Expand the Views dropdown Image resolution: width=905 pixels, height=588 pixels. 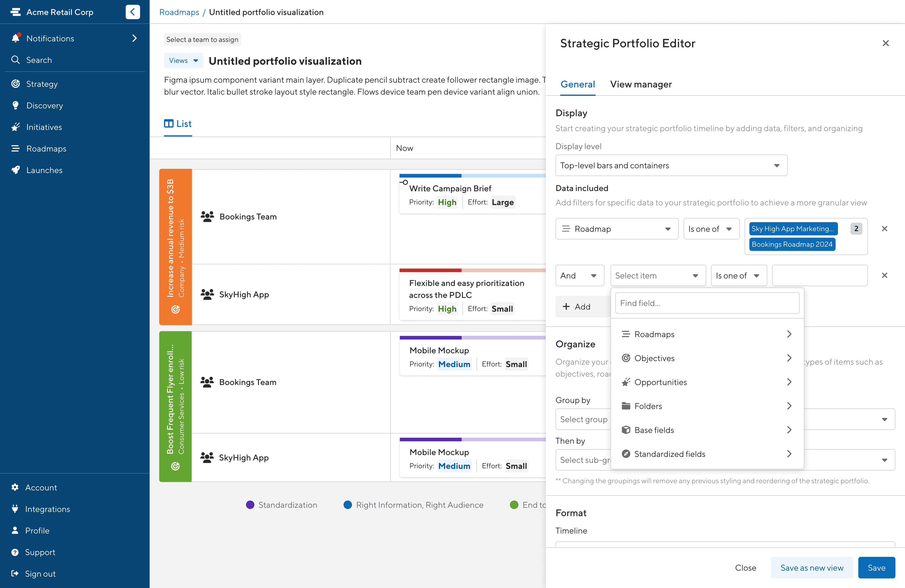pyautogui.click(x=183, y=60)
